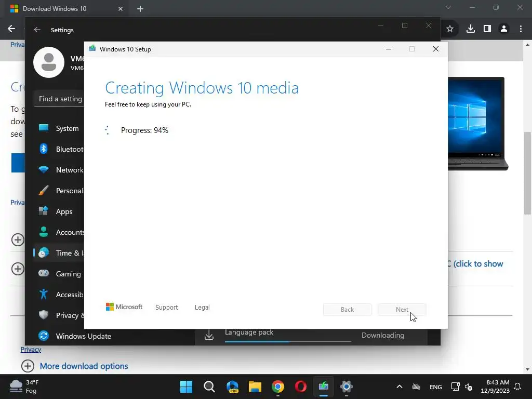Image resolution: width=532 pixels, height=399 pixels.
Task: Open File Explorer from the taskbar
Action: (255, 387)
